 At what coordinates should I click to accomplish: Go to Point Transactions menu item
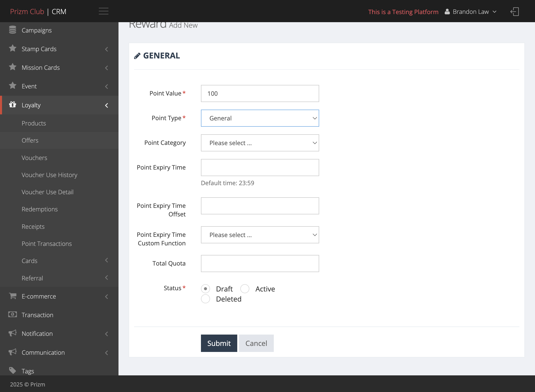(x=47, y=244)
